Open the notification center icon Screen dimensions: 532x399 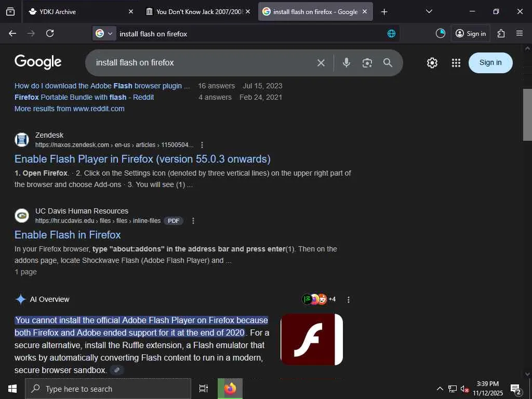point(516,389)
